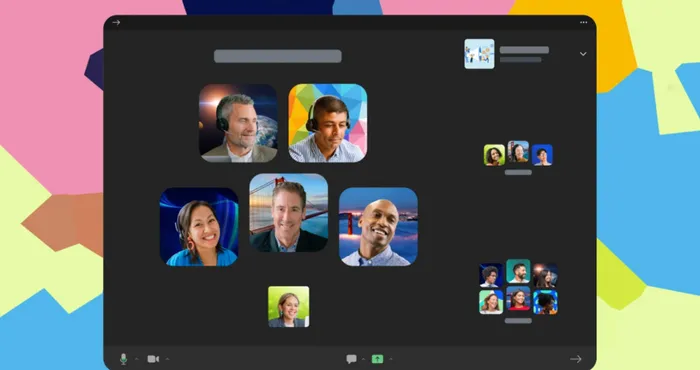The width and height of the screenshot is (700, 370).
Task: Expand the camera options caret
Action: pos(167,359)
